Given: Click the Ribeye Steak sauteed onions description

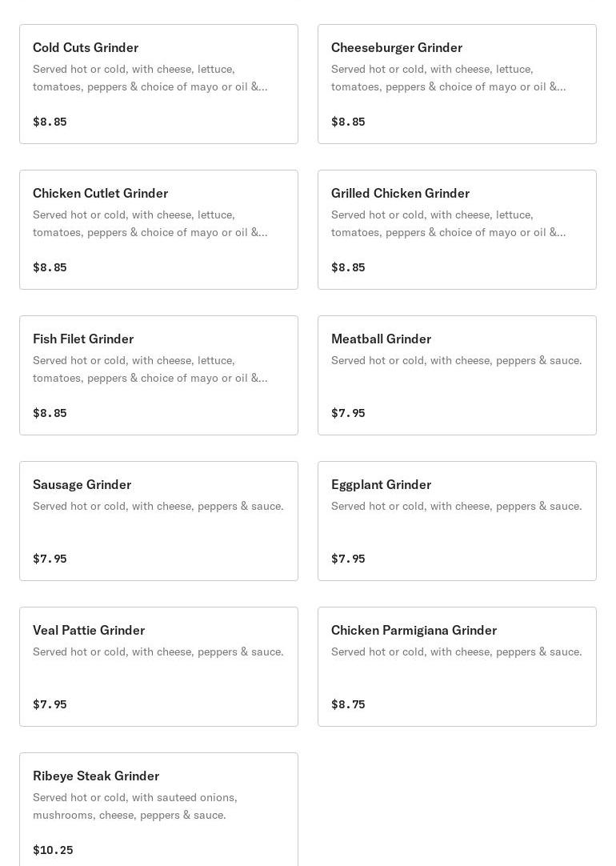Looking at the screenshot, I should click(x=135, y=806).
